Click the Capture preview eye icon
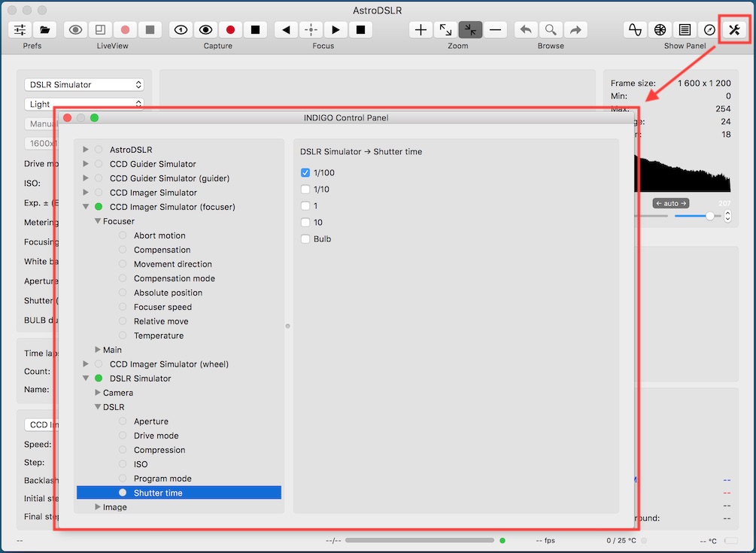756x553 pixels. point(206,30)
